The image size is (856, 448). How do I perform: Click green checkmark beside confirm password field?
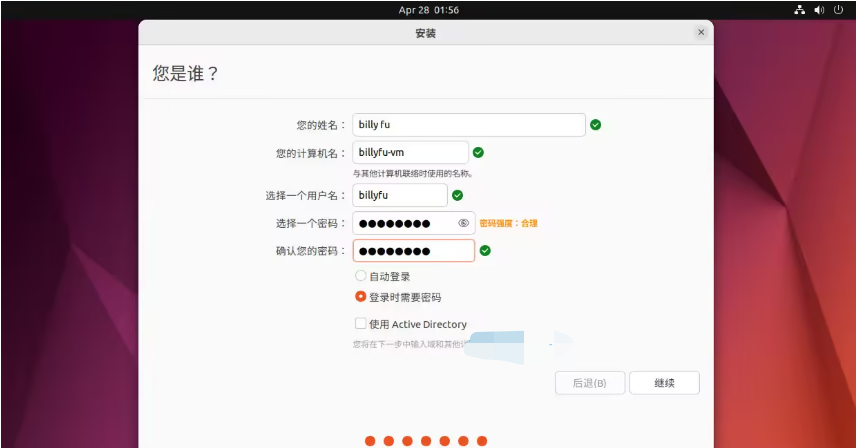tap(485, 250)
